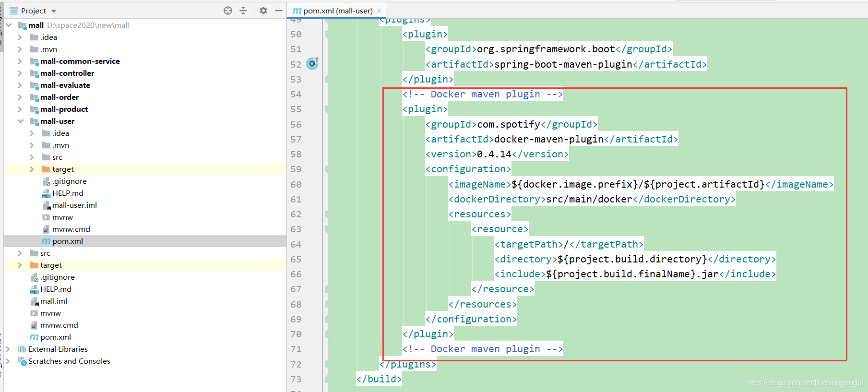Toggle fold marker at line 63 resource
This screenshot has width=868, height=392.
click(327, 229)
